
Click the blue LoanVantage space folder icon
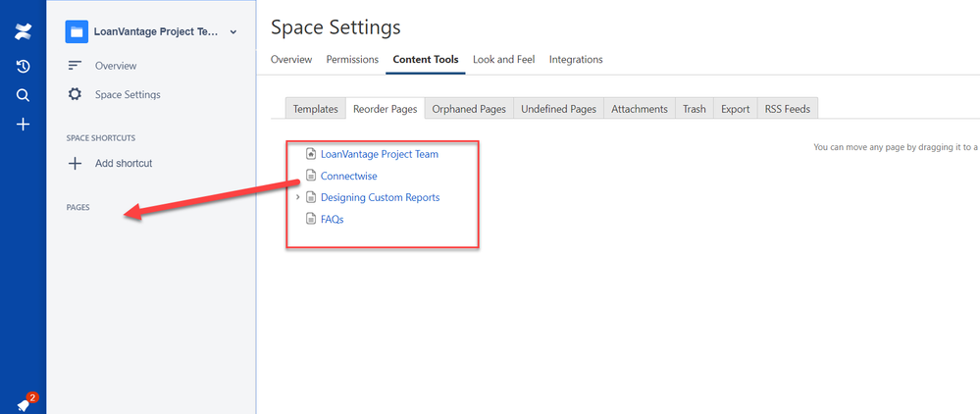pyautogui.click(x=77, y=32)
